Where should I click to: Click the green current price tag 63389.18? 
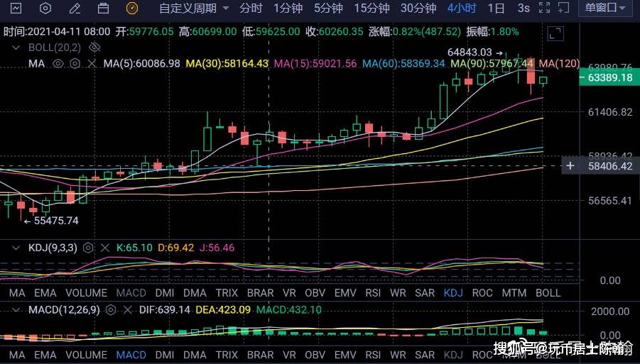click(609, 77)
